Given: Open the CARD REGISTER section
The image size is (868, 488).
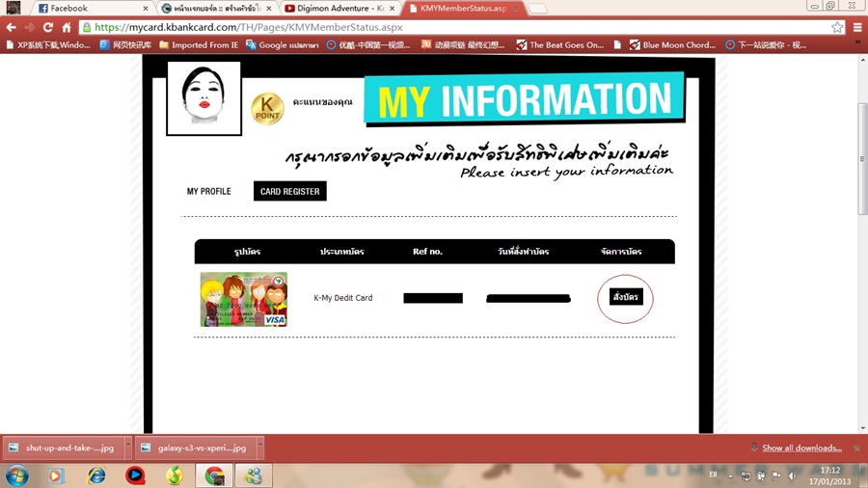Looking at the screenshot, I should point(290,191).
